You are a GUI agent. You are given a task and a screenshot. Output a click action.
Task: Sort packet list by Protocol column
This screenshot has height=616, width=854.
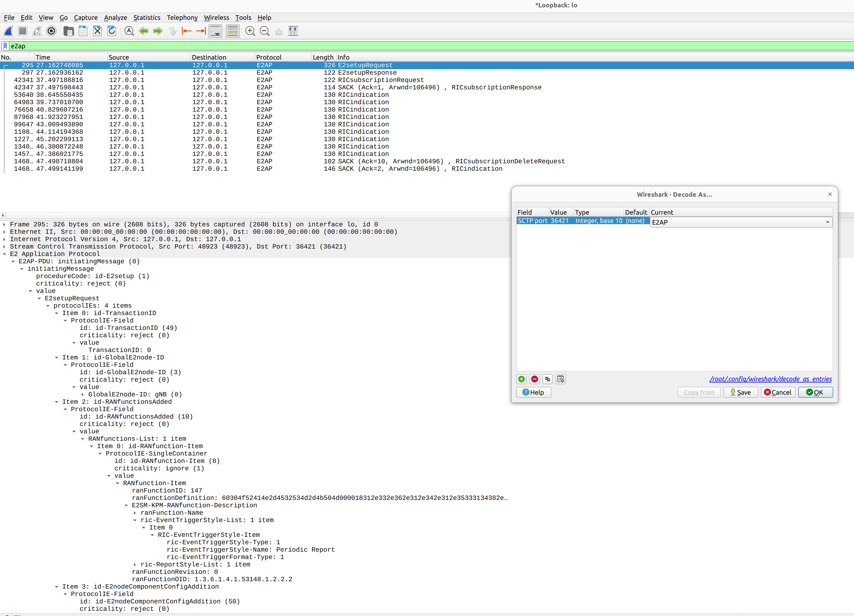point(283,57)
